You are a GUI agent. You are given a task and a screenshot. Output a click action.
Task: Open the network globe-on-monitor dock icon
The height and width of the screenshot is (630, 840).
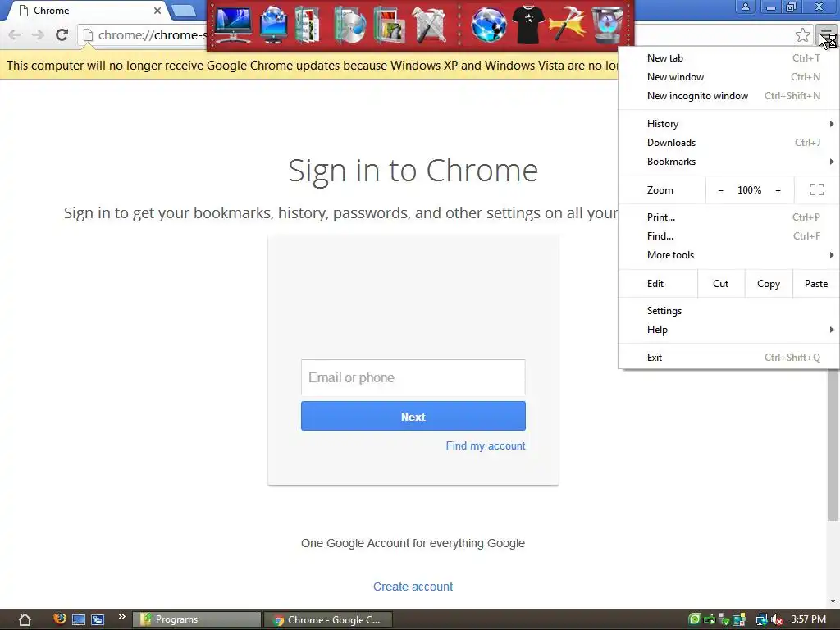pyautogui.click(x=273, y=25)
